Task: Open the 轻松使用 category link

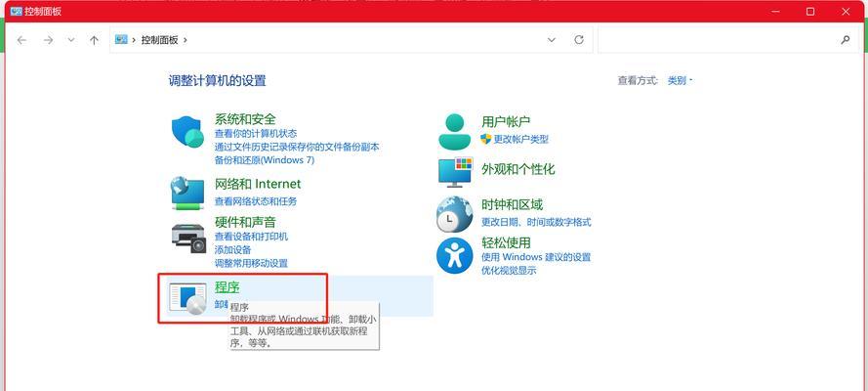Action: pyautogui.click(x=506, y=242)
